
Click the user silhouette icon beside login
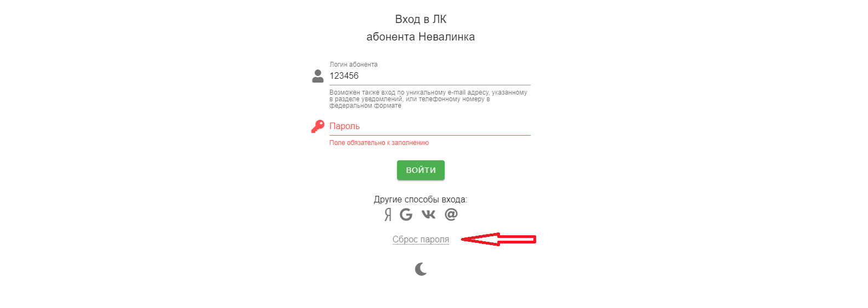tap(318, 76)
